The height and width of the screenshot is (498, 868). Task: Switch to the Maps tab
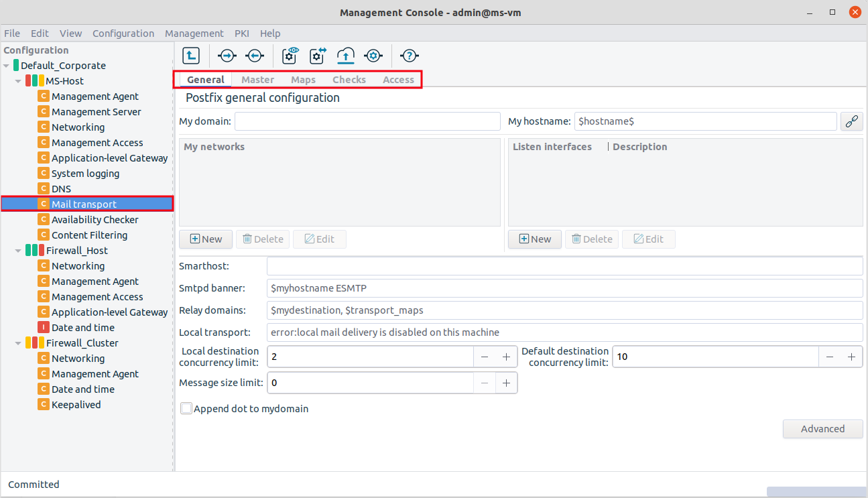click(303, 80)
